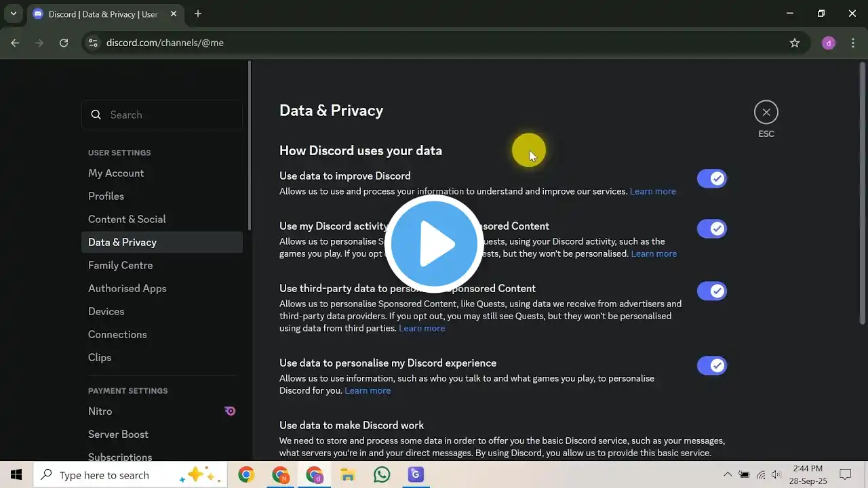Viewport: 868px width, 488px height.
Task: Show hidden system tray icons chevron
Action: (728, 474)
